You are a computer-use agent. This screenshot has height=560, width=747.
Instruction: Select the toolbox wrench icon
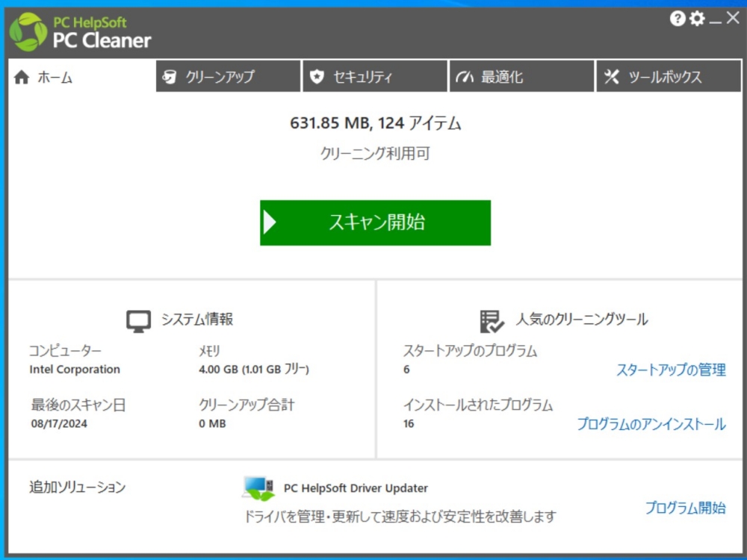point(613,75)
